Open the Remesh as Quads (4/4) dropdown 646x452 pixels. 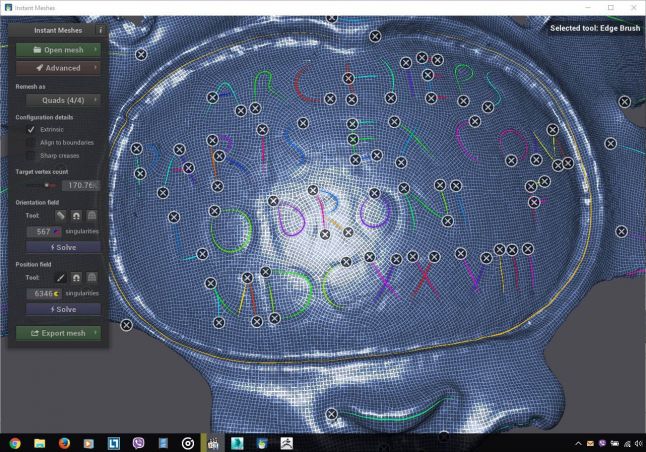(x=58, y=100)
